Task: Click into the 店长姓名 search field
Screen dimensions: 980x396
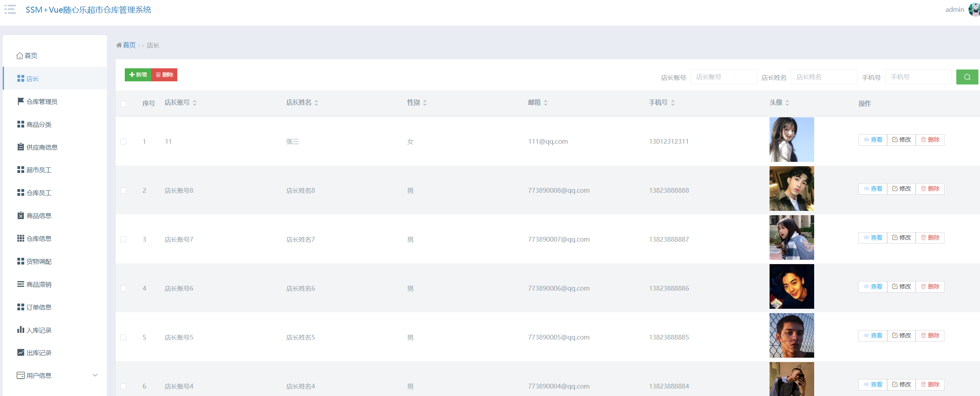Action: pyautogui.click(x=824, y=77)
